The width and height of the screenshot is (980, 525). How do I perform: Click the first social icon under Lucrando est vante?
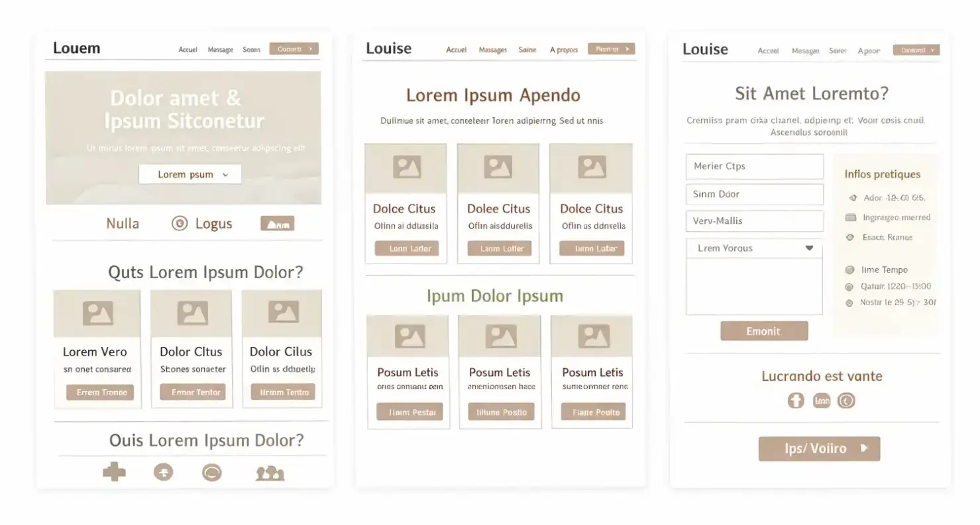tap(796, 401)
